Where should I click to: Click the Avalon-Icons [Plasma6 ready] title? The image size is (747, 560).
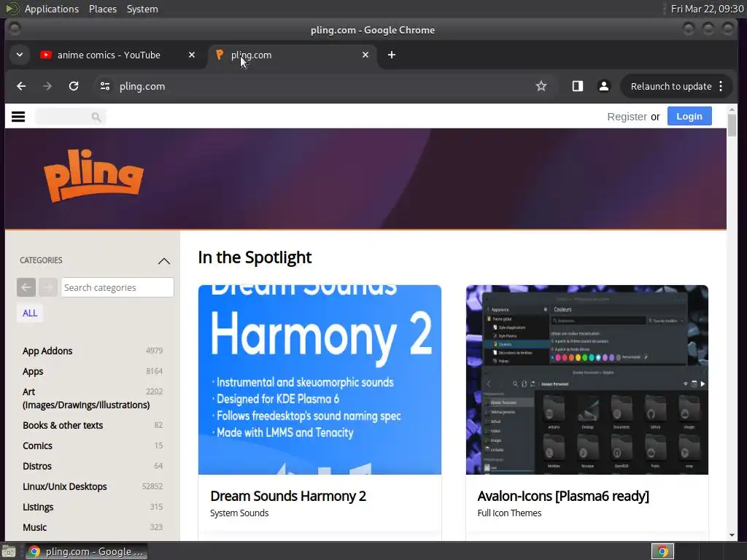[x=563, y=496]
